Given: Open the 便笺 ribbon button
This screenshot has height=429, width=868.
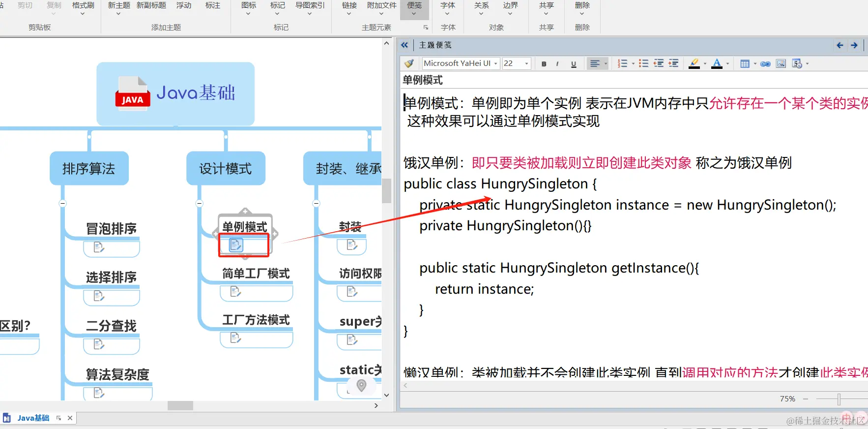Looking at the screenshot, I should (414, 9).
